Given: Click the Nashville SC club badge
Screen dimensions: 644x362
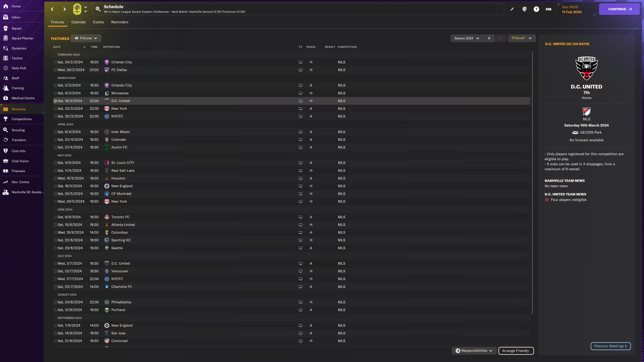Looking at the screenshot, I should pyautogui.click(x=77, y=9).
